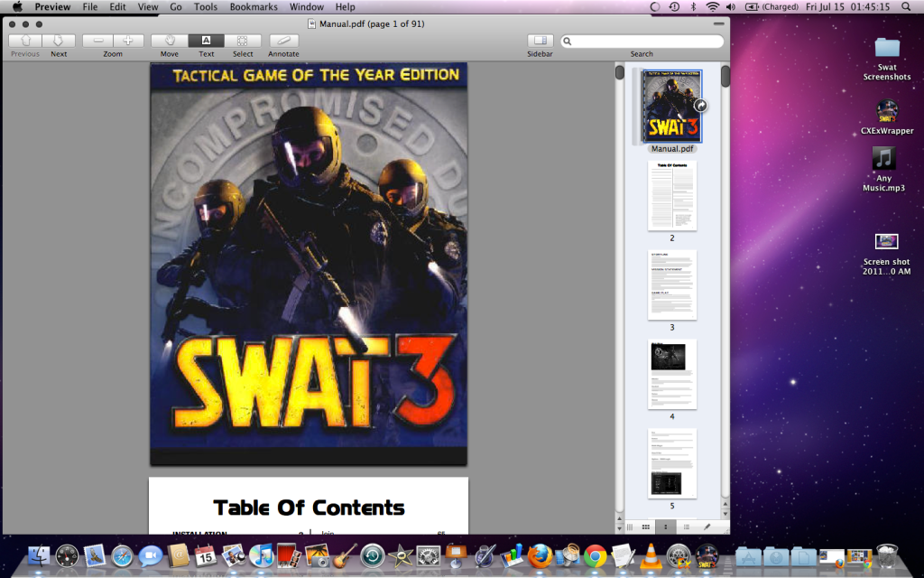Select the Manual.pdf cover page thumbnail
Viewport: 924px width, 578px height.
tap(671, 107)
